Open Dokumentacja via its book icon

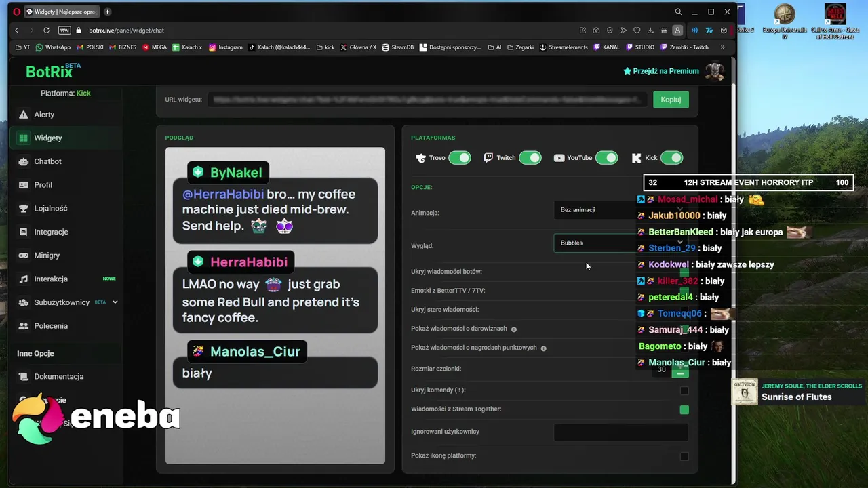point(24,377)
